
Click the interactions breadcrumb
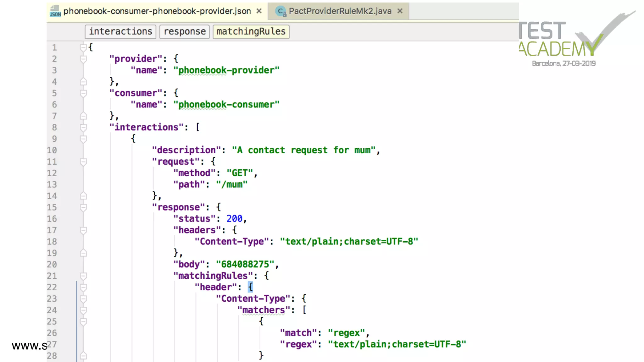(x=120, y=32)
